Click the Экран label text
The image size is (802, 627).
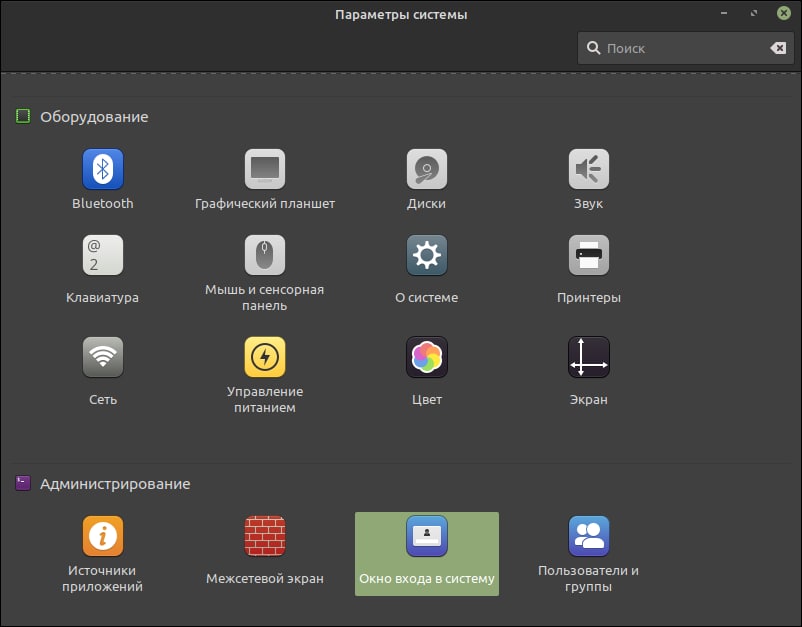click(x=589, y=399)
